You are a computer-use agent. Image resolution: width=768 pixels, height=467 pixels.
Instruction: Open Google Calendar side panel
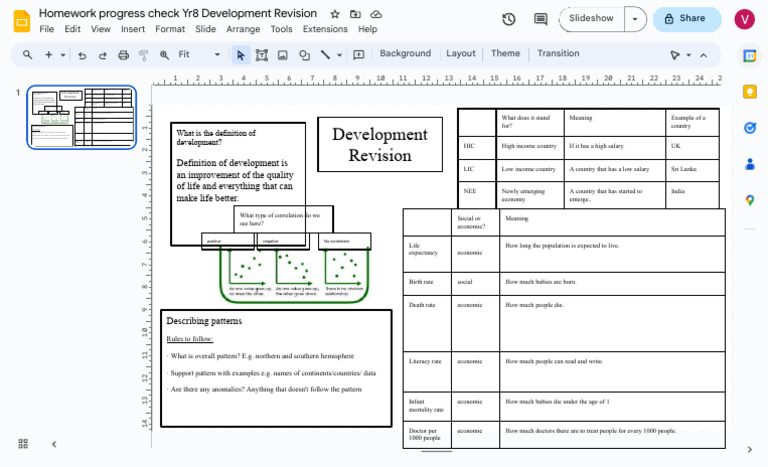pyautogui.click(x=750, y=56)
